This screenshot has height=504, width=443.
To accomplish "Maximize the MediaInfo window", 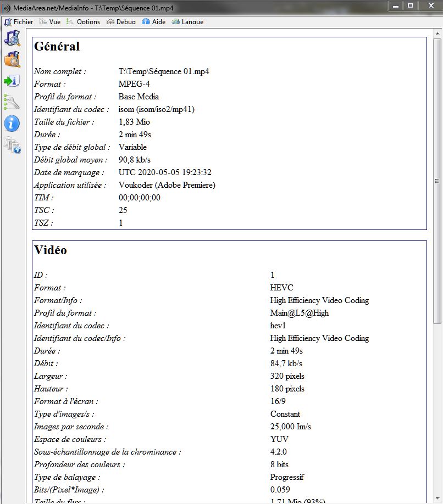I will [x=411, y=6].
